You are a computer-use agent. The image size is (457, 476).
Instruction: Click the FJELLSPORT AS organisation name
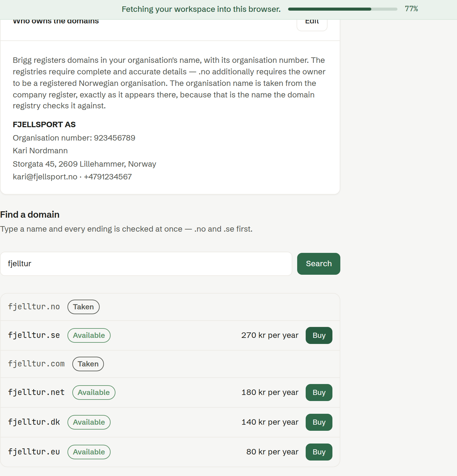[x=44, y=124]
